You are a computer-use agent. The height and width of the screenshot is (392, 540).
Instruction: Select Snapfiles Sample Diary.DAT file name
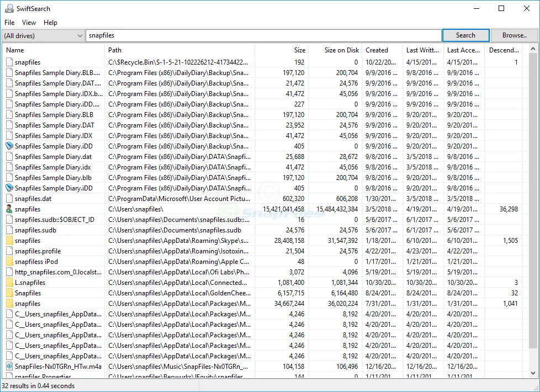55,125
